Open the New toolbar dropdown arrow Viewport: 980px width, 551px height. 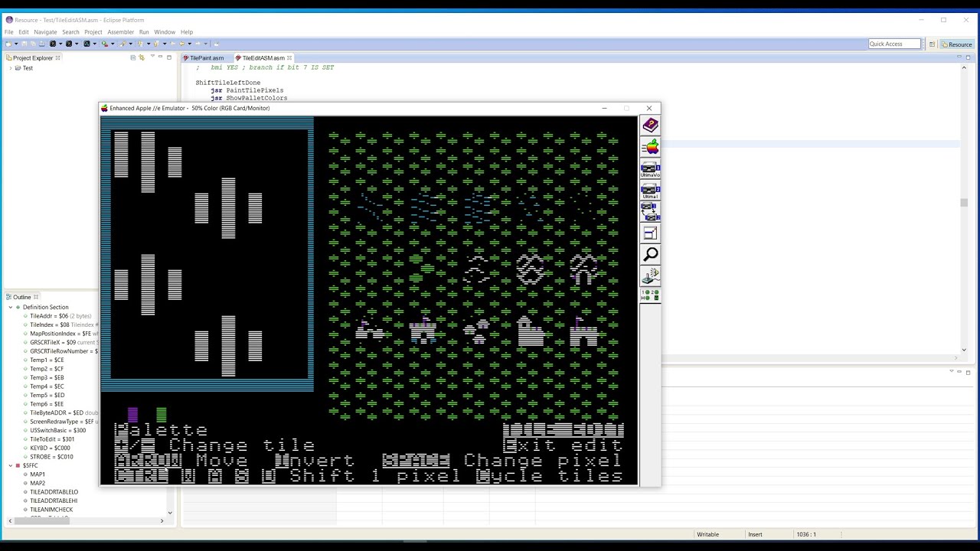coord(16,44)
